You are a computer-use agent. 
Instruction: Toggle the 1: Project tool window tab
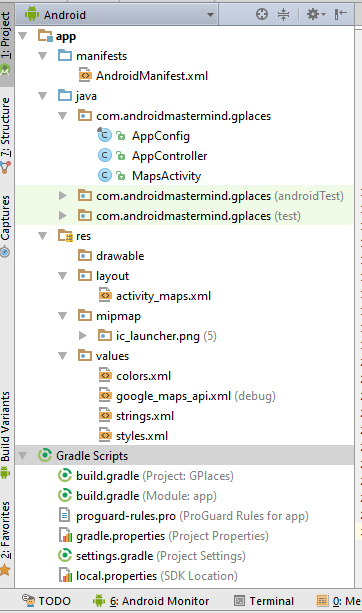coord(6,44)
